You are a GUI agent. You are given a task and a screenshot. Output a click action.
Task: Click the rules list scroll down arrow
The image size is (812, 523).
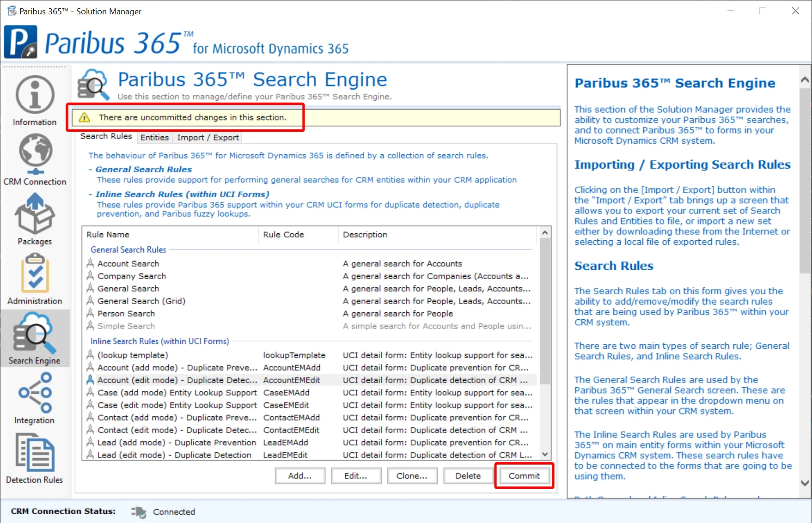pos(545,454)
